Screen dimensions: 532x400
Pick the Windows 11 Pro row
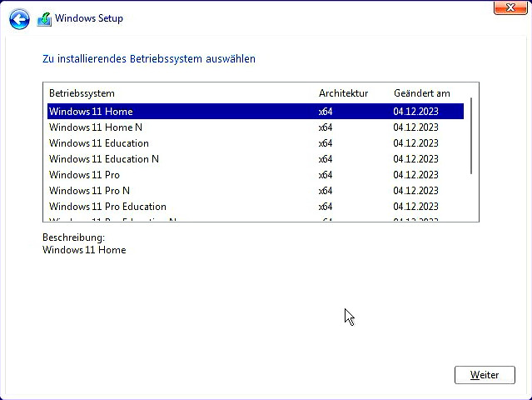(x=256, y=175)
